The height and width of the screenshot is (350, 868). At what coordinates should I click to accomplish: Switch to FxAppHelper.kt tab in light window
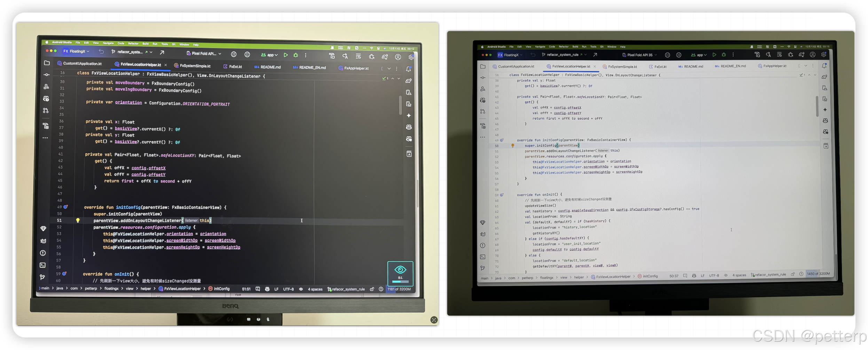click(x=772, y=66)
